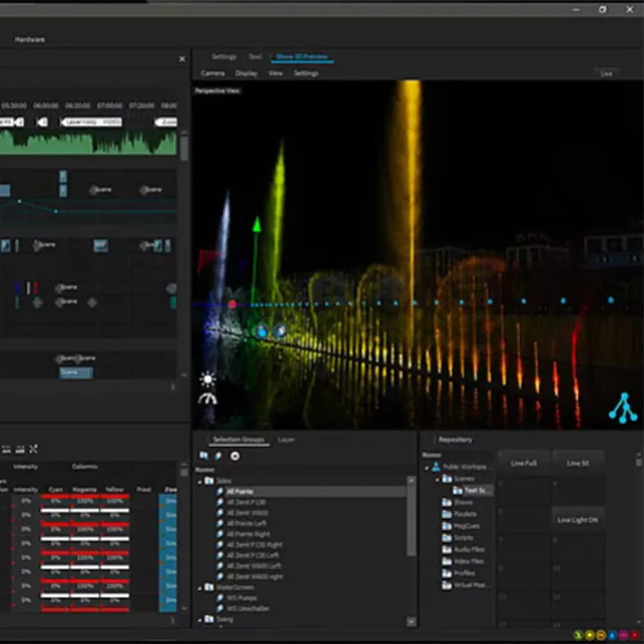The image size is (644, 644).
Task: Open the Camera menu above the 3D preview
Action: (213, 73)
